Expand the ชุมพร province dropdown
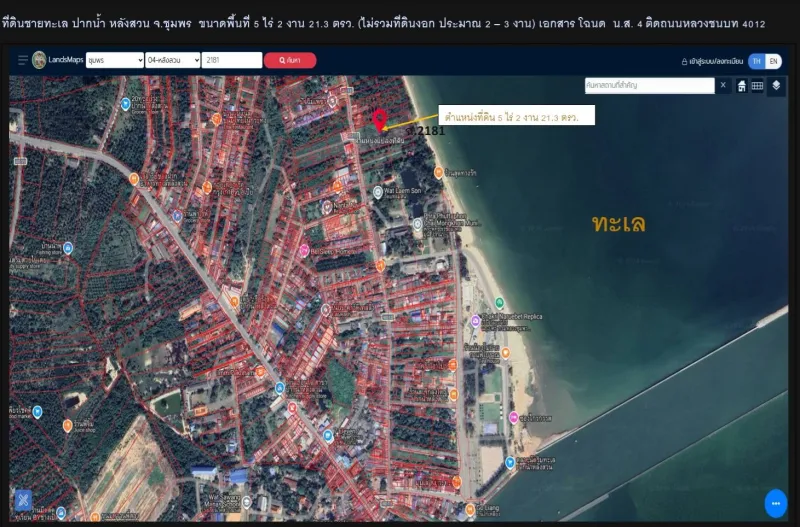 coord(115,60)
